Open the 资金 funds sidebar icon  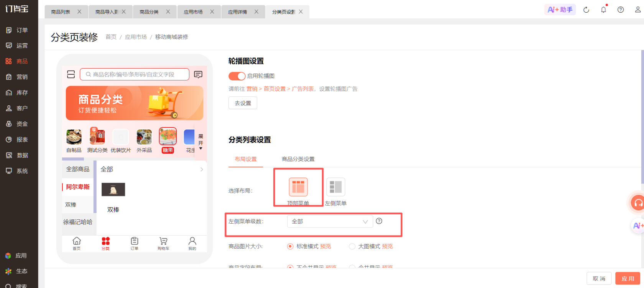click(9, 124)
